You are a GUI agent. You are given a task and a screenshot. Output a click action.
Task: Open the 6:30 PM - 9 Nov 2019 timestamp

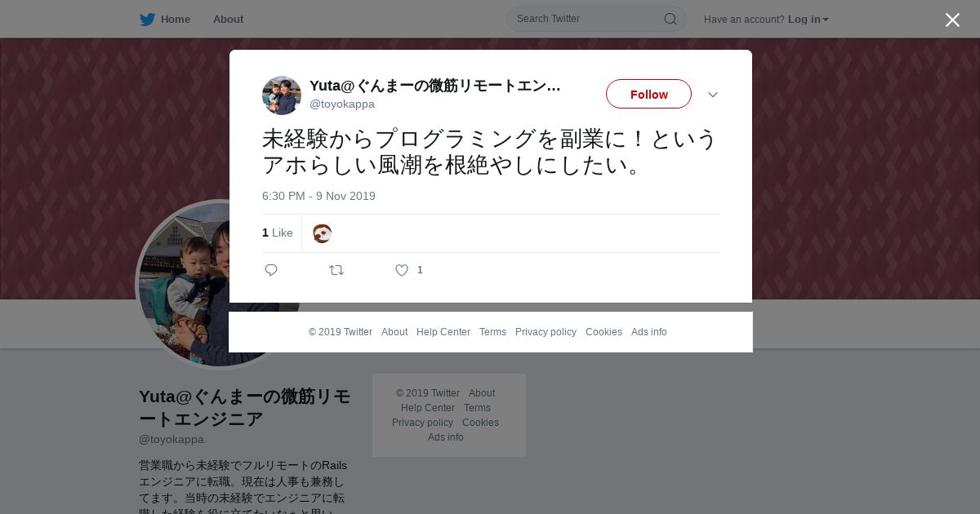[318, 196]
